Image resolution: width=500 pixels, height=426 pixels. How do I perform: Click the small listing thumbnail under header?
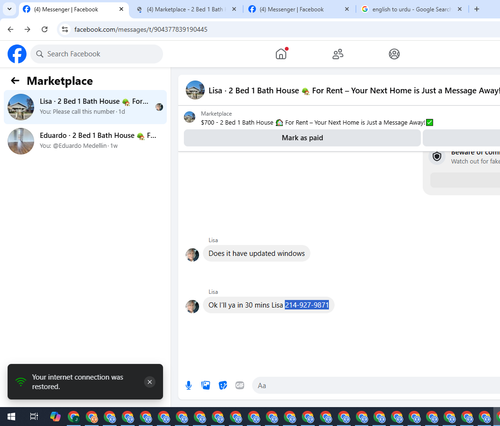(190, 117)
